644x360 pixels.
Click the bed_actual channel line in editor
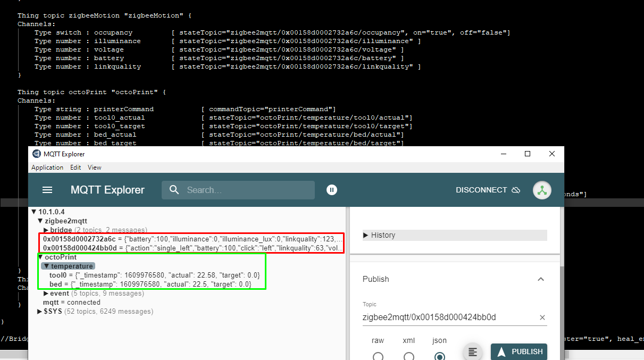point(219,135)
